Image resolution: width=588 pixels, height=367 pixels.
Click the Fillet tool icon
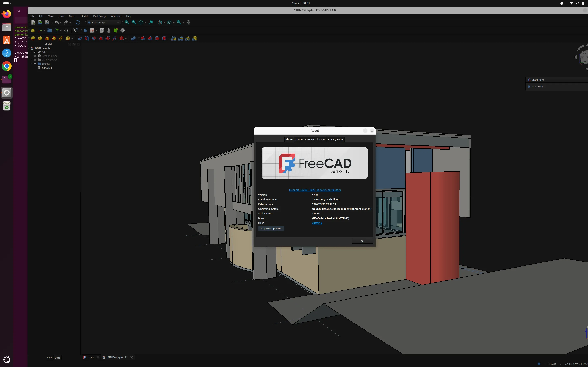pyautogui.click(x=143, y=38)
